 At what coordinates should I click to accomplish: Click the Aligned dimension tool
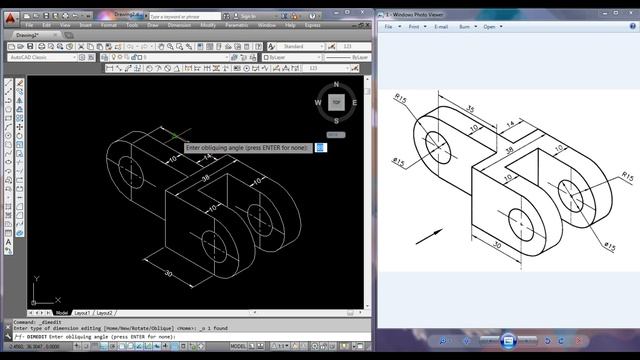[118, 68]
